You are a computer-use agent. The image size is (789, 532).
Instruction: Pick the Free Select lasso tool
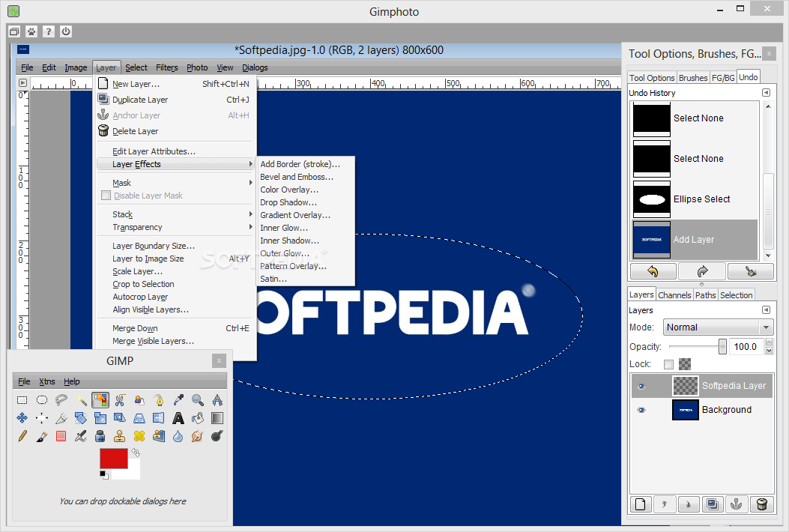(61, 400)
